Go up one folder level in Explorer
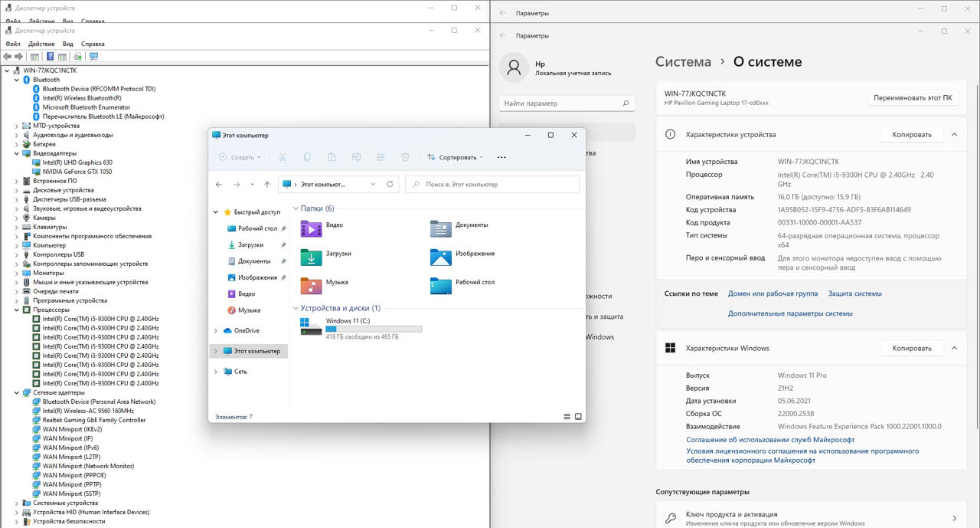The height and width of the screenshot is (528, 980). pos(266,184)
